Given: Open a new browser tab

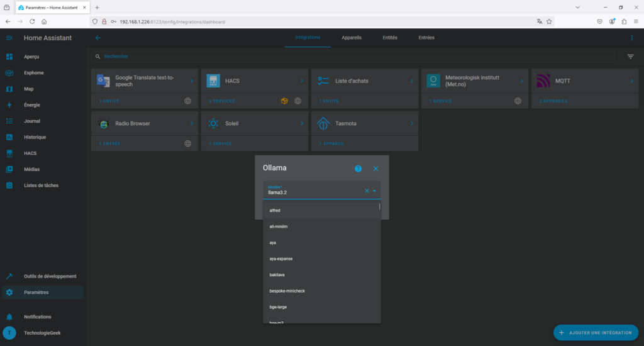Looking at the screenshot, I should click(97, 8).
